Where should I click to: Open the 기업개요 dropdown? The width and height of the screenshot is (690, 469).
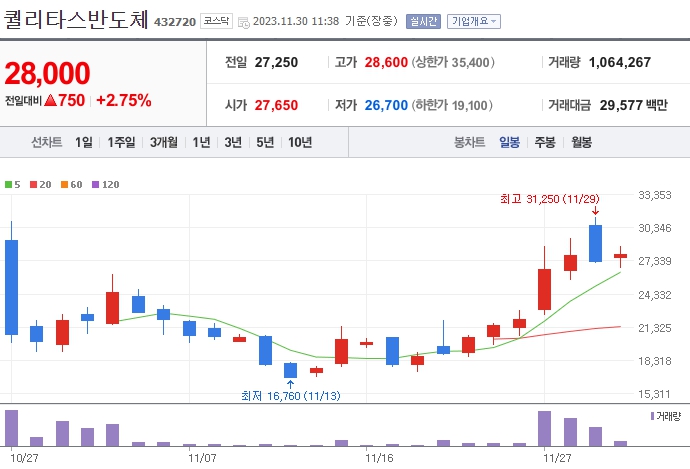[474, 21]
